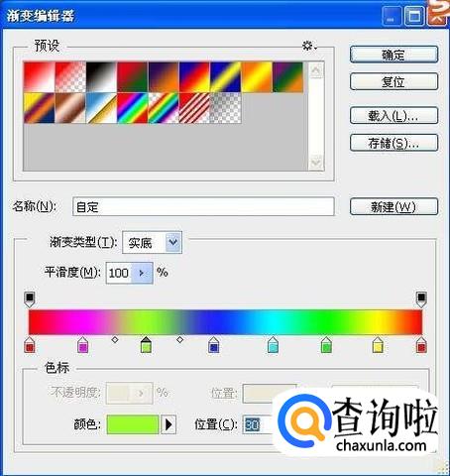Click the 载入(L)... button
Viewport: 450px width, 476px height.
click(394, 116)
